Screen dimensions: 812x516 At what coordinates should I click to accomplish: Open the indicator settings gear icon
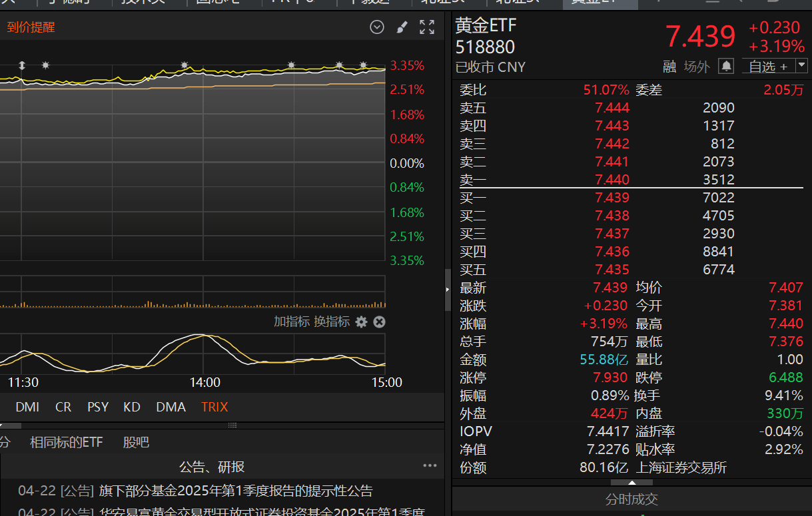[x=361, y=321]
